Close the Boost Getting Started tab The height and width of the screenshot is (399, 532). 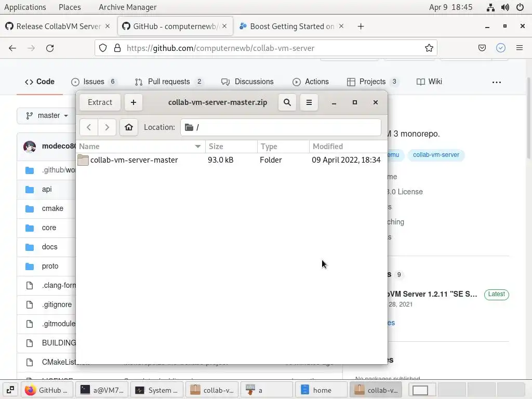(341, 26)
